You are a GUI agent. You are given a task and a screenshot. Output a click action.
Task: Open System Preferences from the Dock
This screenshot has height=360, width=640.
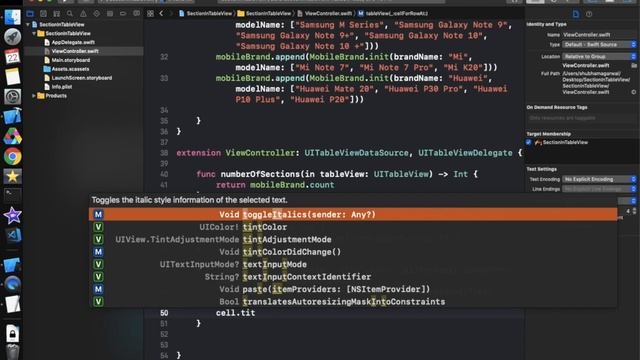12,96
